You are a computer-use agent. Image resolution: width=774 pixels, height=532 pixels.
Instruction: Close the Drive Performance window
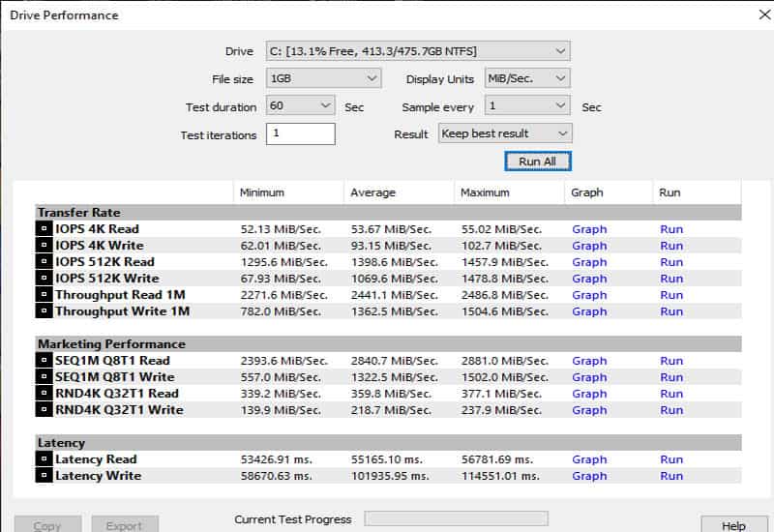tap(764, 15)
